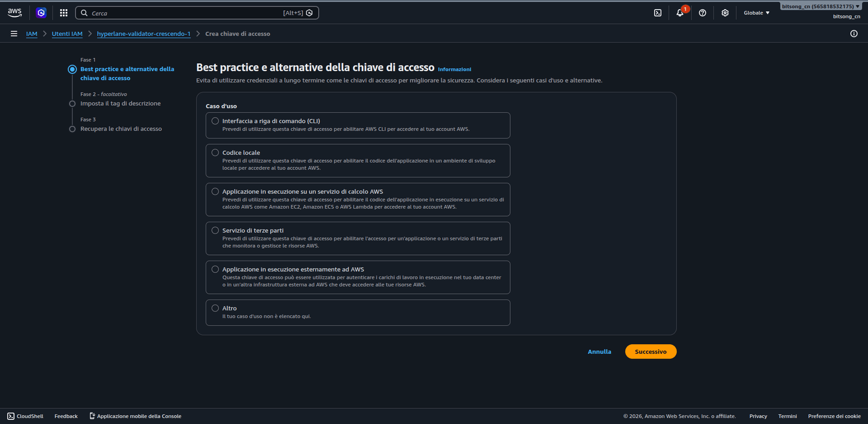
Task: Open settings gear icon
Action: click(x=725, y=12)
